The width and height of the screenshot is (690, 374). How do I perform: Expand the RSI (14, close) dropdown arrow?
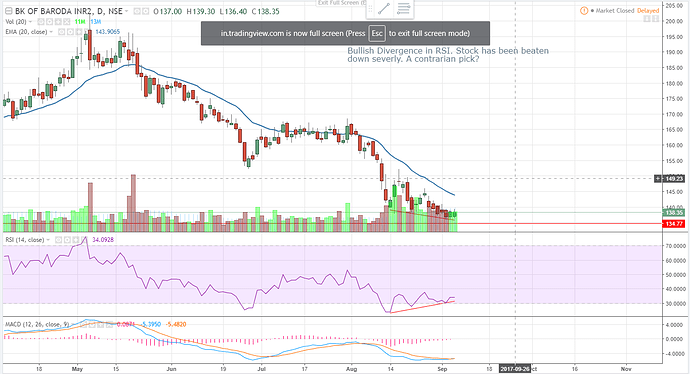(x=48, y=240)
